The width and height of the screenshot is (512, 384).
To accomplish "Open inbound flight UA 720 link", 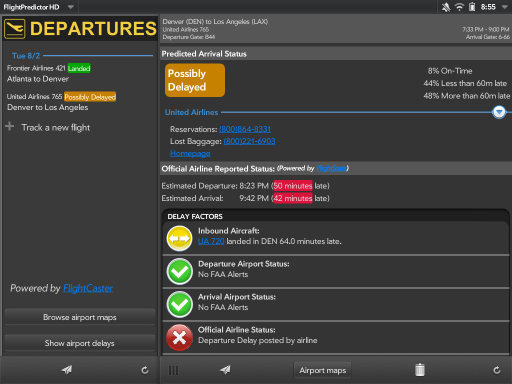I will pos(211,241).
